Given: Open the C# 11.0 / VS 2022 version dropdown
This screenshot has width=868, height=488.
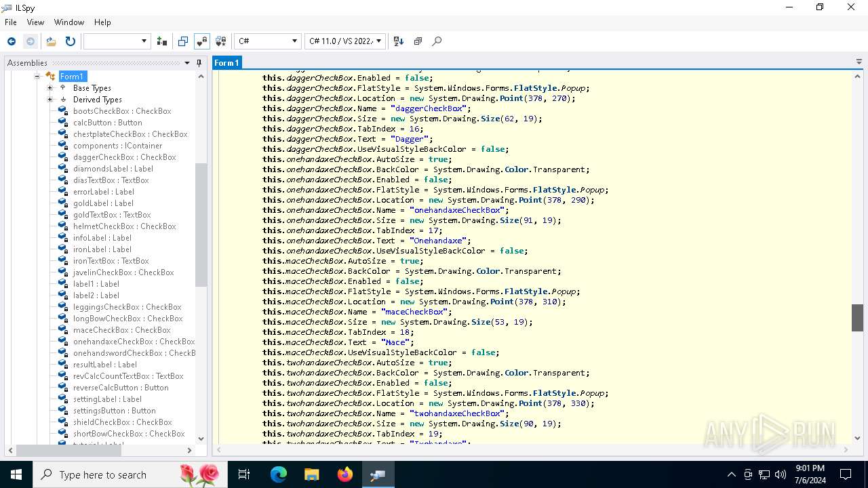Looking at the screenshot, I should pos(345,41).
